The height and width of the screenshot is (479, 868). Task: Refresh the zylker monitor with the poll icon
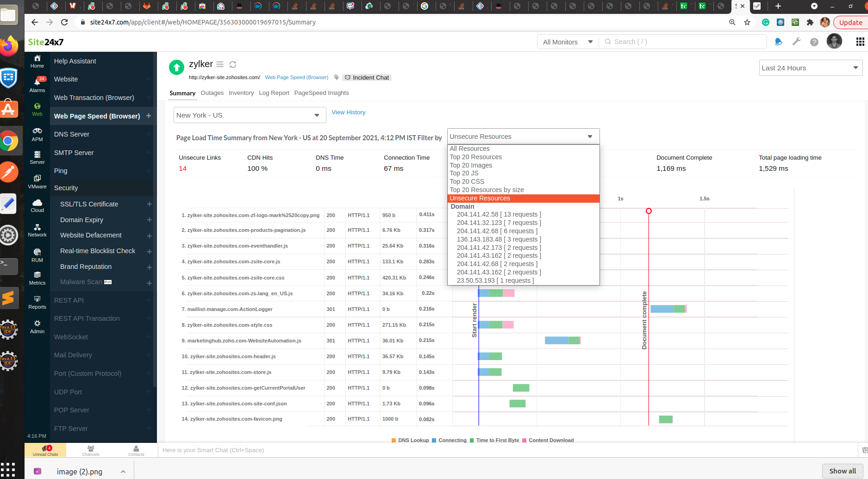click(x=233, y=64)
